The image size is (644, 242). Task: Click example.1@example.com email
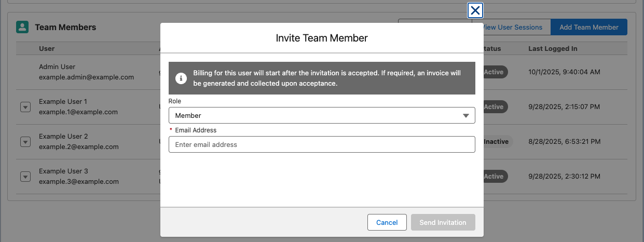point(78,112)
